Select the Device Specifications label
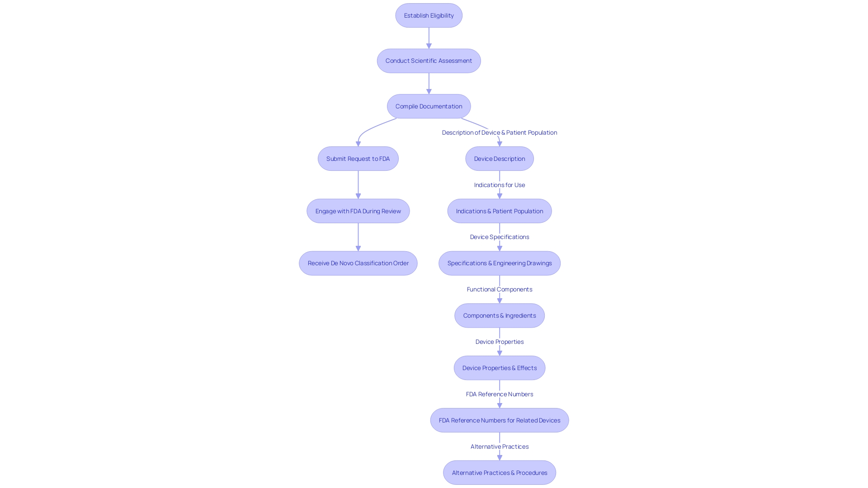The width and height of the screenshot is (868, 488). [x=500, y=237]
